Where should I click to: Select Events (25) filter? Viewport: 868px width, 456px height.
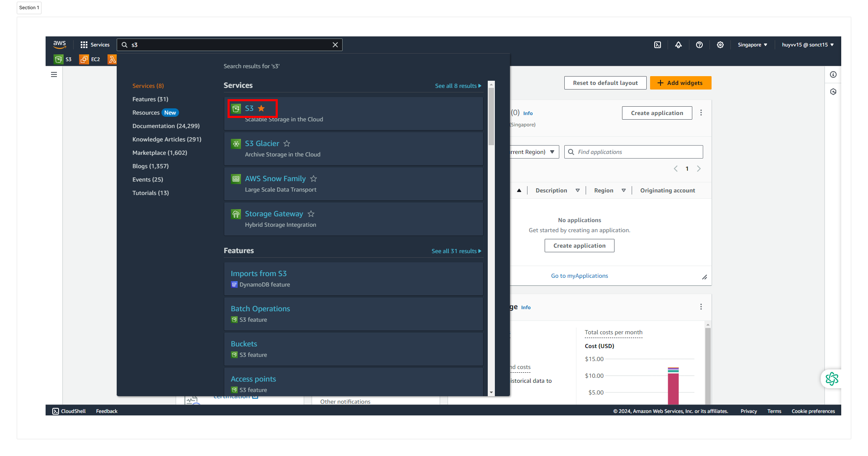pos(148,179)
